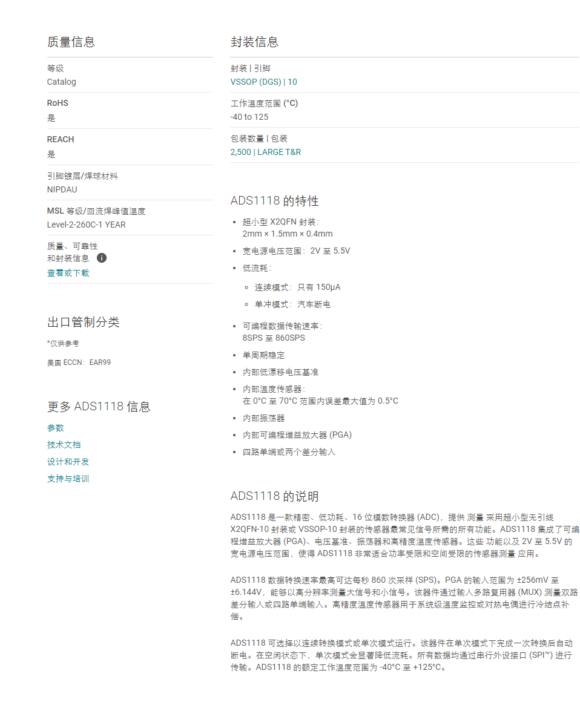Click the *仅供参考 note
This screenshot has width=580, height=728.
coord(63,343)
